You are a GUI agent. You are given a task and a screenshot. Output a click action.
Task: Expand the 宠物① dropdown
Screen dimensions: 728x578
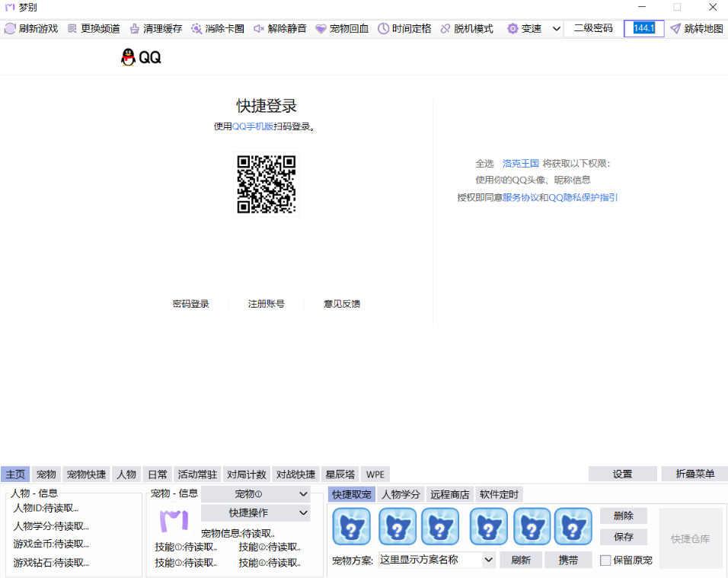click(256, 495)
